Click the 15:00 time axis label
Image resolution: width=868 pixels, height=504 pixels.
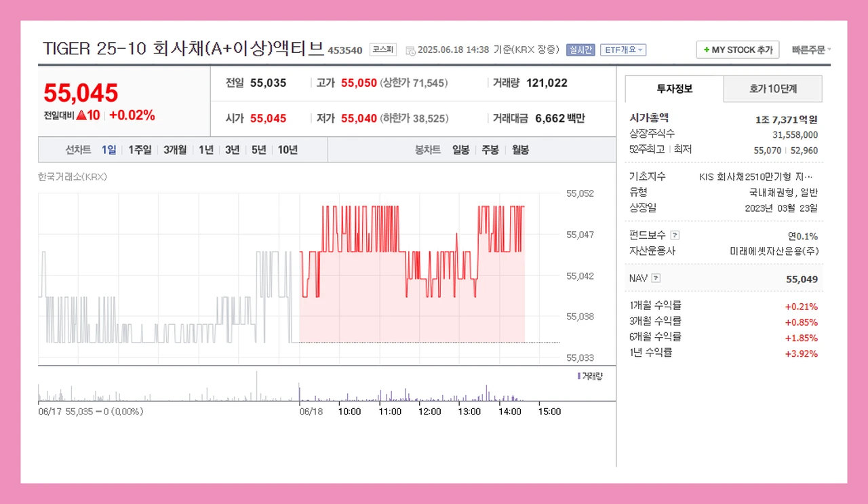[549, 411]
